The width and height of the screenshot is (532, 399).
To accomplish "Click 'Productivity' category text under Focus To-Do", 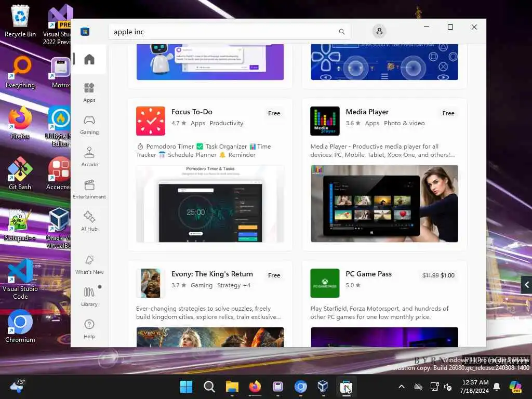I will [227, 123].
